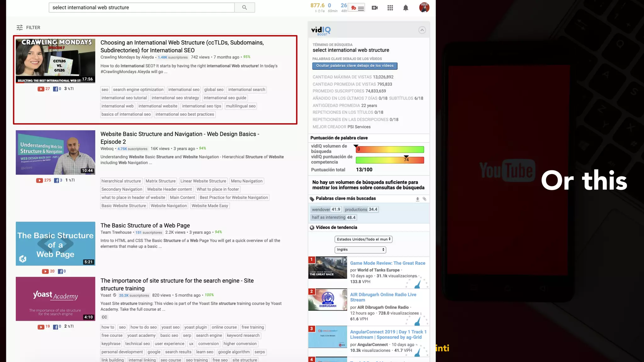
Task: Click the tag icon beside Palabras clave más buscadas
Action: click(x=312, y=199)
